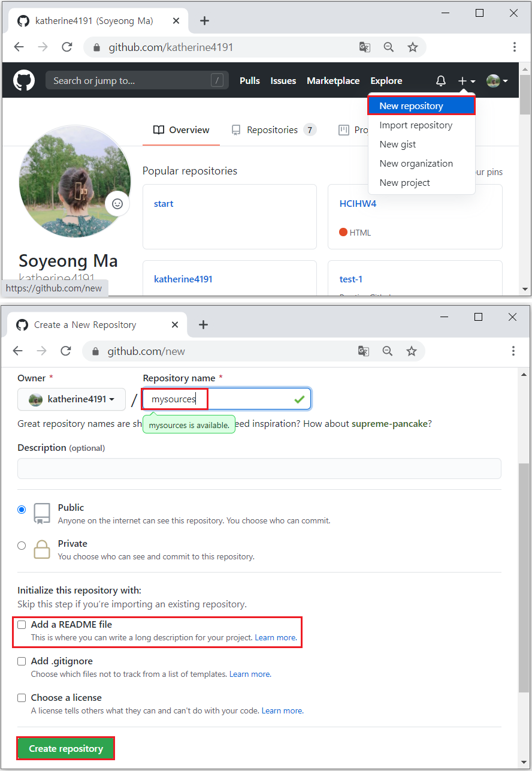Bookmark github.com/new page with star icon
This screenshot has width=532, height=771.
[412, 351]
